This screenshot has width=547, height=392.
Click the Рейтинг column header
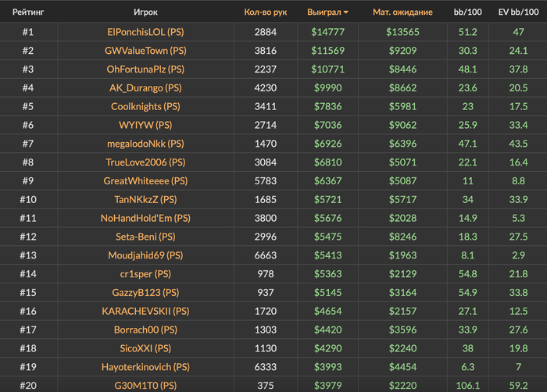coord(27,12)
